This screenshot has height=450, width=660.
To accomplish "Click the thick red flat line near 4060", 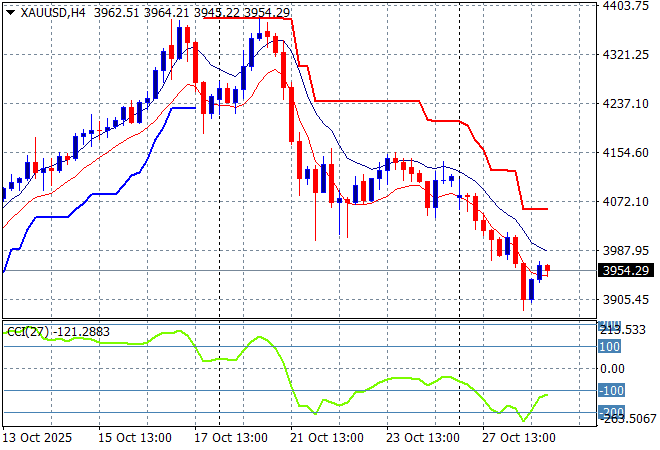I will 535,208.
